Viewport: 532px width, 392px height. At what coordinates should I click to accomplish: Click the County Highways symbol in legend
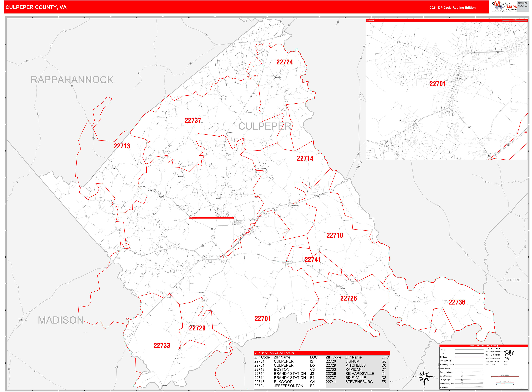(x=462, y=372)
